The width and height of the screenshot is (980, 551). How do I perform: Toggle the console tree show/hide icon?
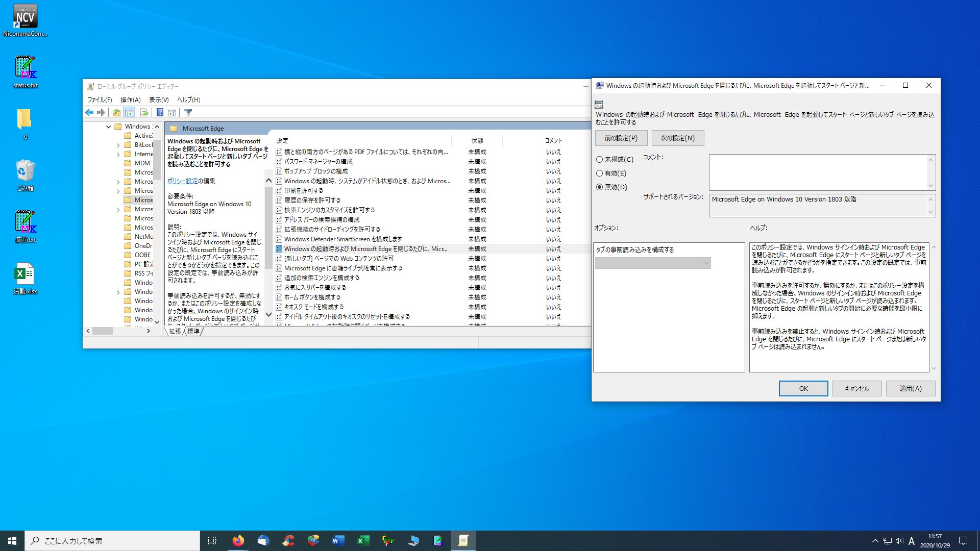tap(129, 113)
